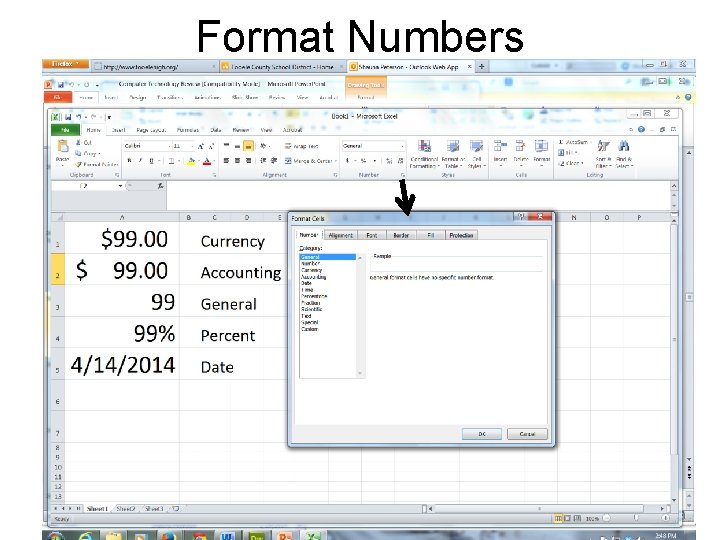Click the Cell Styles icon
Image resolution: width=720 pixels, height=540 pixels.
pyautogui.click(x=476, y=146)
